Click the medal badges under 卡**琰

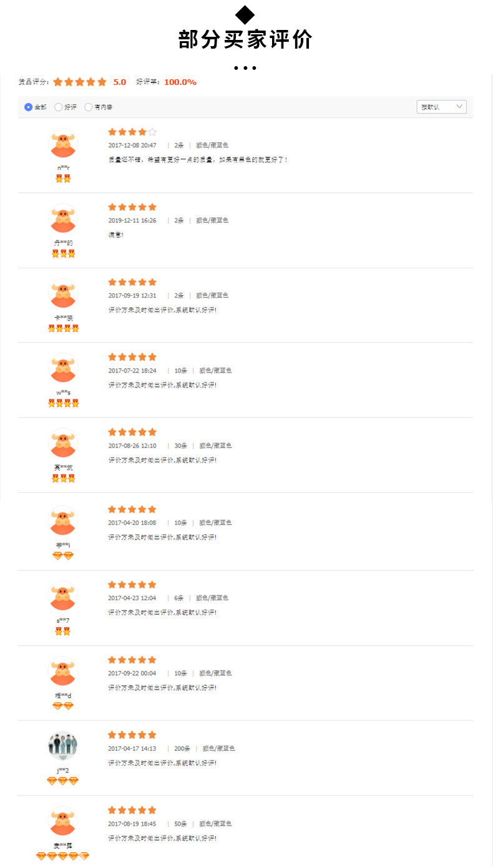pos(63,328)
